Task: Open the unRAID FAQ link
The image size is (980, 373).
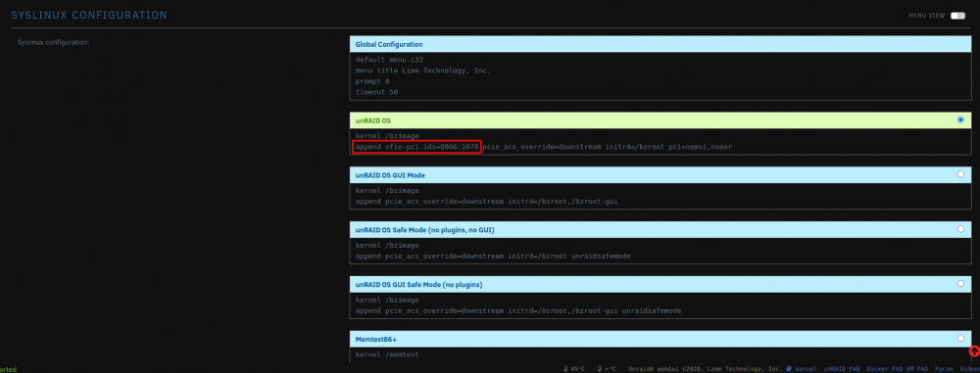Action: click(x=842, y=369)
